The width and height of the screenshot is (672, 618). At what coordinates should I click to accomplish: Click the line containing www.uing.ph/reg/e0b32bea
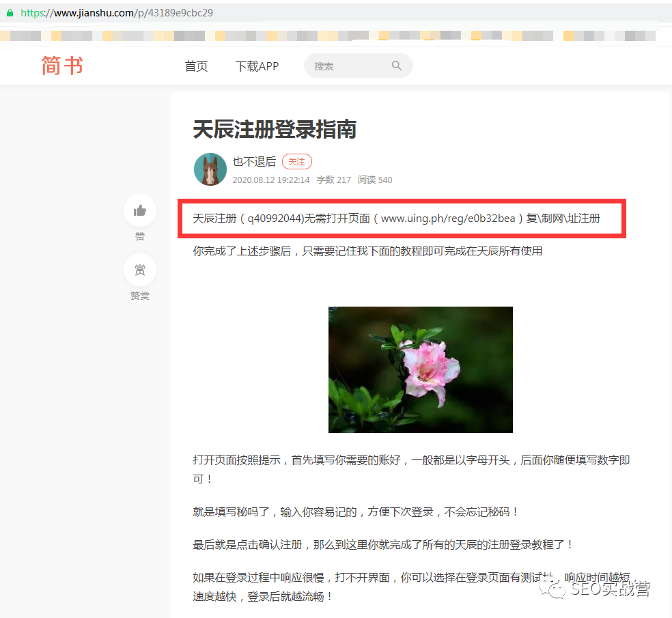396,218
